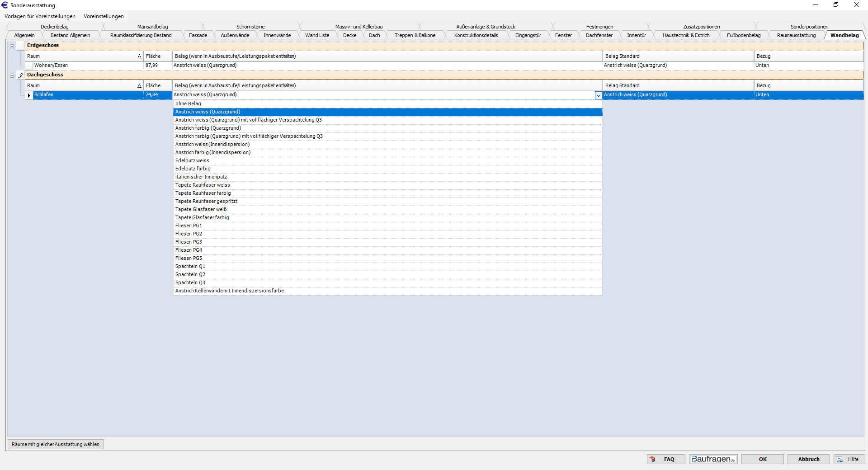Click the pencil edit icon beside Dachgeschoss
Viewport: 868px width, 470px height.
pyautogui.click(x=20, y=75)
